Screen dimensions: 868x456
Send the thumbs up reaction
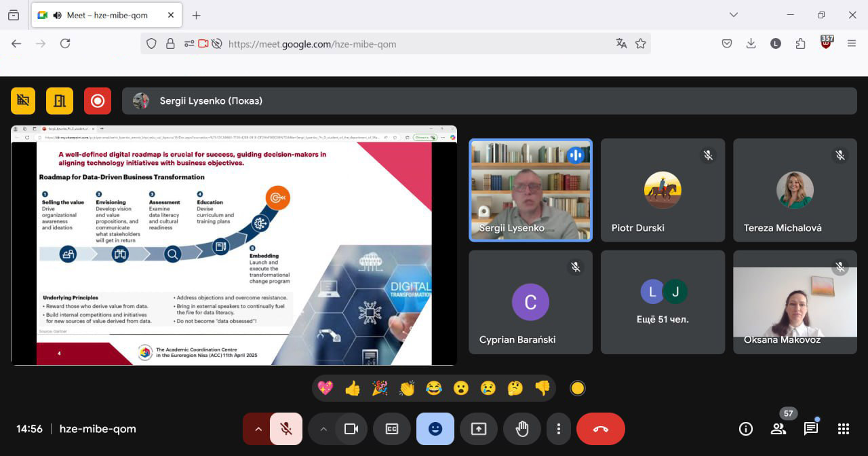tap(353, 388)
